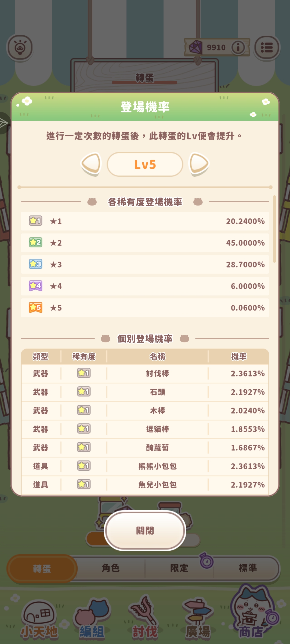Open the list menu icon
This screenshot has width=290, height=644.
pyautogui.click(x=267, y=48)
